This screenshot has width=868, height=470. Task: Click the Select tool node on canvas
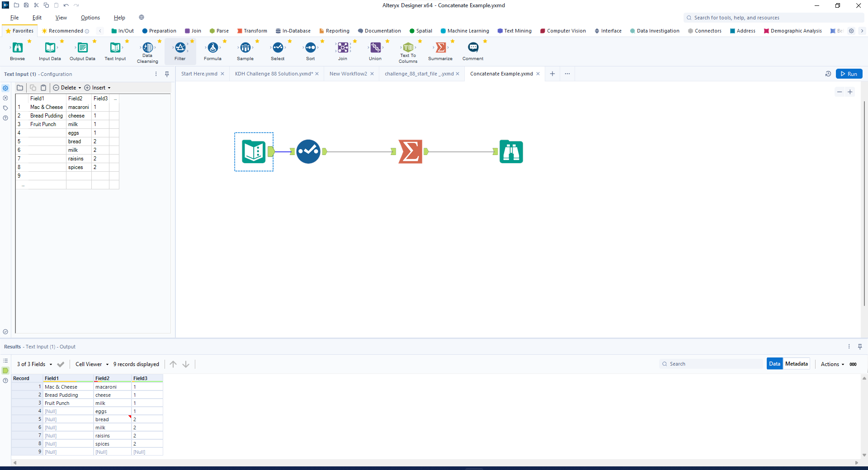(x=308, y=152)
